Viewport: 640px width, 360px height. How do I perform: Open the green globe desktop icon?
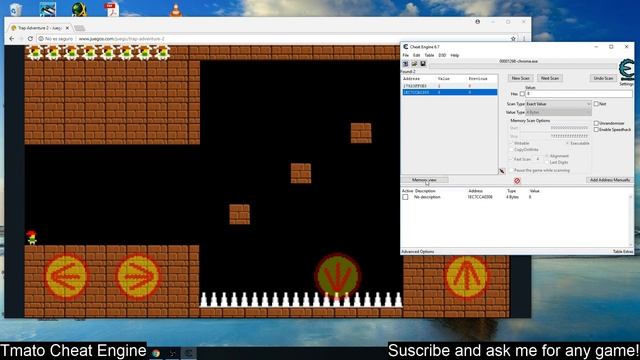pos(79,9)
